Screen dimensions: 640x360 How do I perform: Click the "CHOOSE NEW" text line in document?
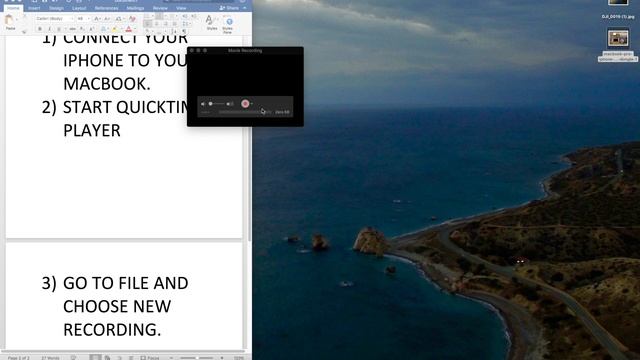(117, 306)
